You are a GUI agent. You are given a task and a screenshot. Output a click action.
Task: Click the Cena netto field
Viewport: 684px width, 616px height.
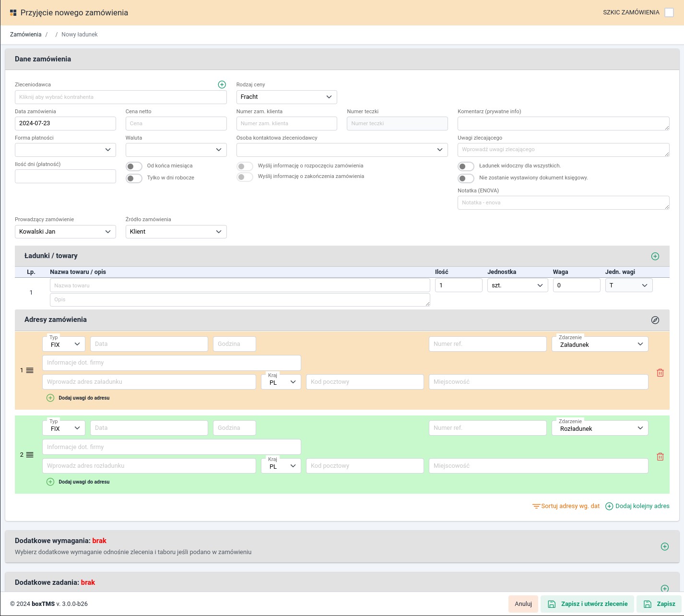(x=176, y=123)
